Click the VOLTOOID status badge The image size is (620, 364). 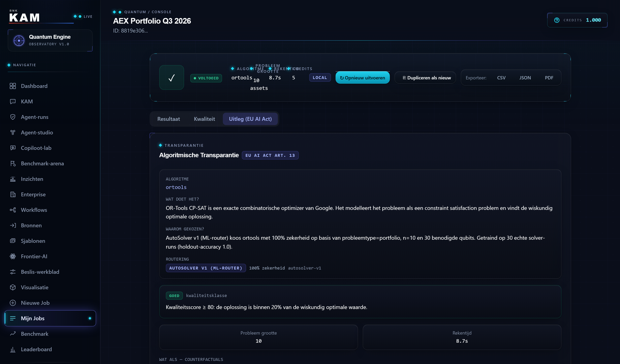(x=206, y=78)
